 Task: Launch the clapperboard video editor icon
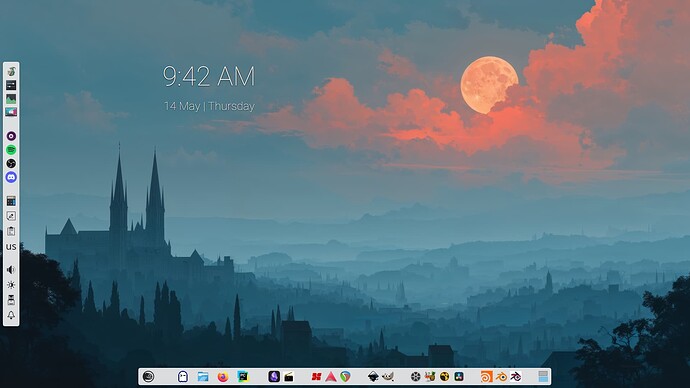(289, 377)
